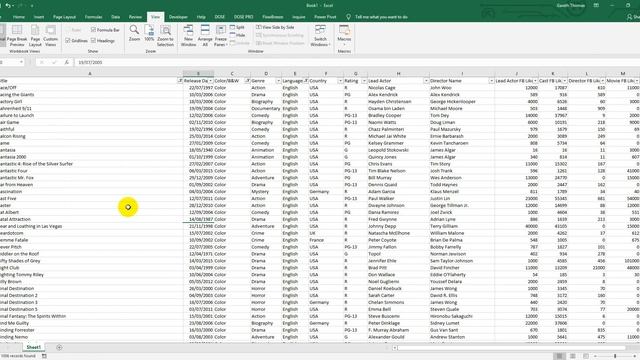Open Custom Views dialog
Screen dimensions: 640x360
click(51, 36)
